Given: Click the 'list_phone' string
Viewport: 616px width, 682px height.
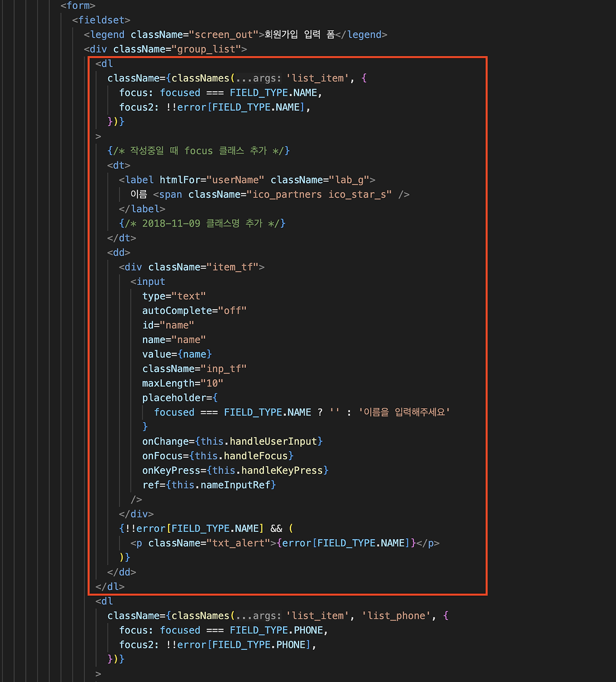Looking at the screenshot, I should pyautogui.click(x=397, y=616).
